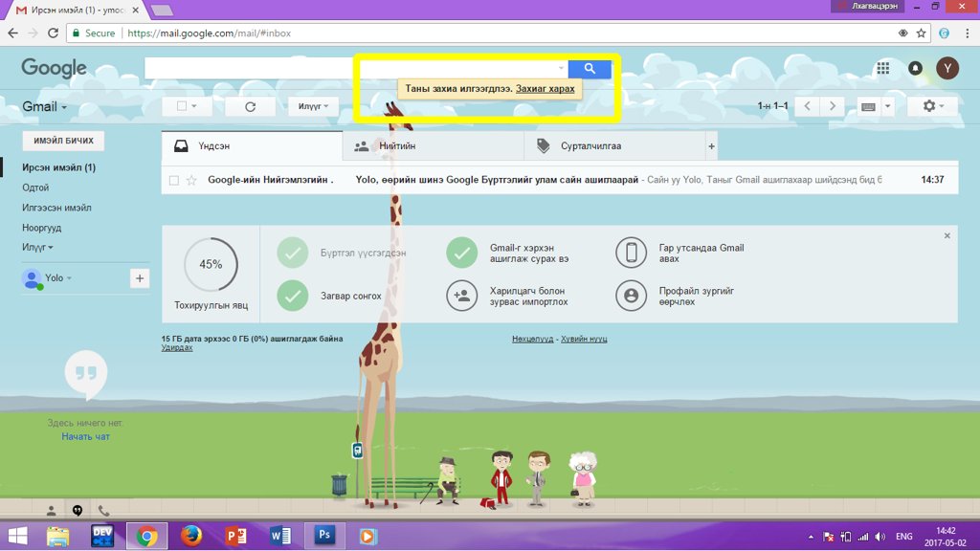Open Google notifications bell
This screenshot has width=980, height=551.
click(x=915, y=69)
